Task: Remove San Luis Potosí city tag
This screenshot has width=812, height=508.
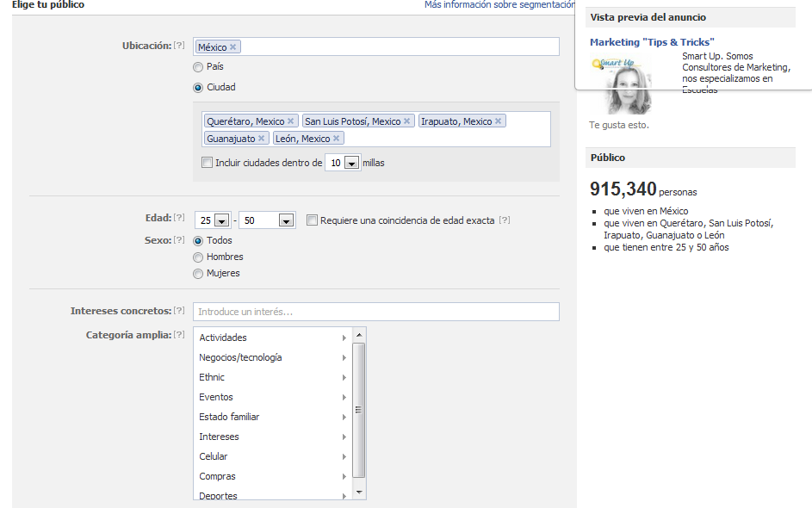Action: (x=407, y=121)
